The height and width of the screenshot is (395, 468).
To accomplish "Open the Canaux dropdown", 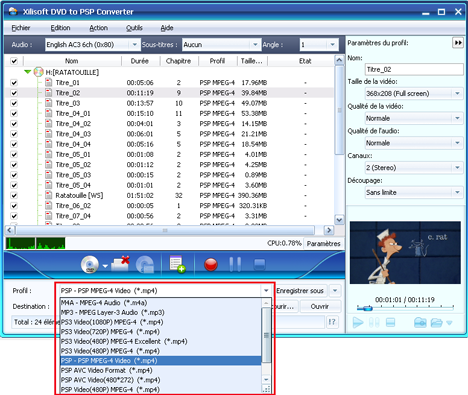I will coord(457,167).
